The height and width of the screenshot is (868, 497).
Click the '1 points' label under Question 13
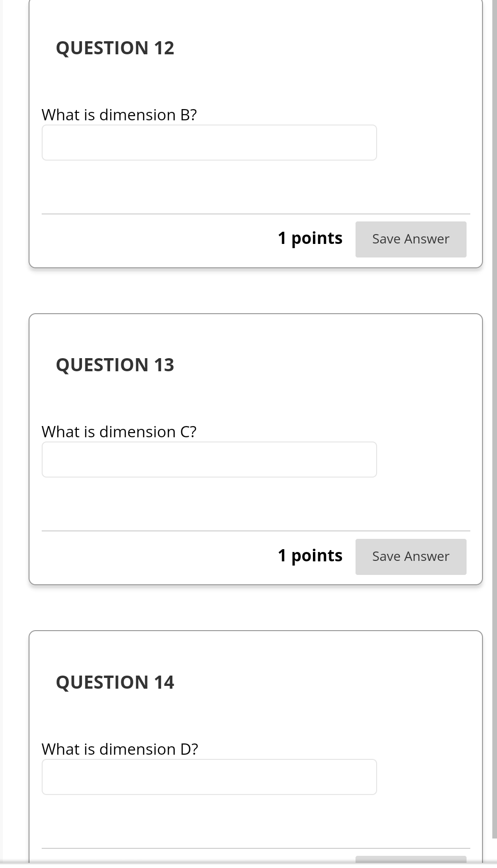tap(310, 556)
